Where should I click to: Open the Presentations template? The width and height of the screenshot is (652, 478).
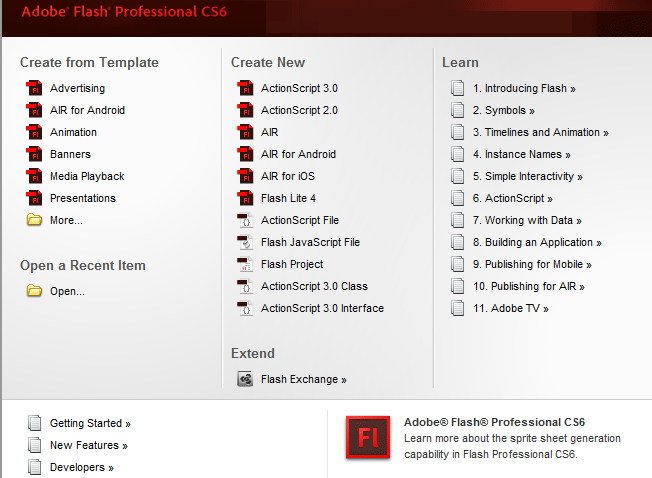pos(83,198)
